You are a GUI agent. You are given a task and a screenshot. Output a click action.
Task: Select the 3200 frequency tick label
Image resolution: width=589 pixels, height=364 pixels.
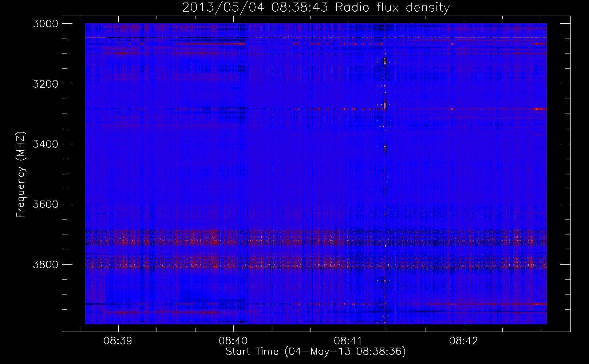[46, 84]
